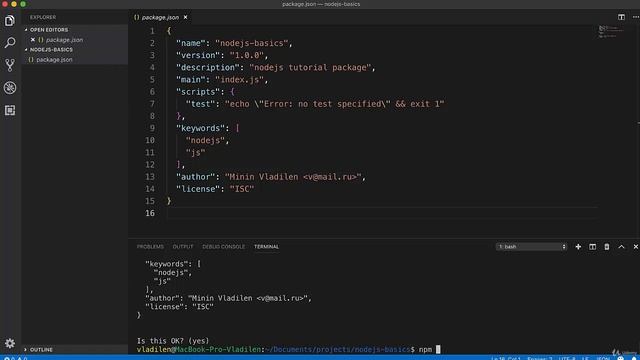Maximize the panel with the up chevron
The width and height of the screenshot is (640, 360).
(x=621, y=247)
